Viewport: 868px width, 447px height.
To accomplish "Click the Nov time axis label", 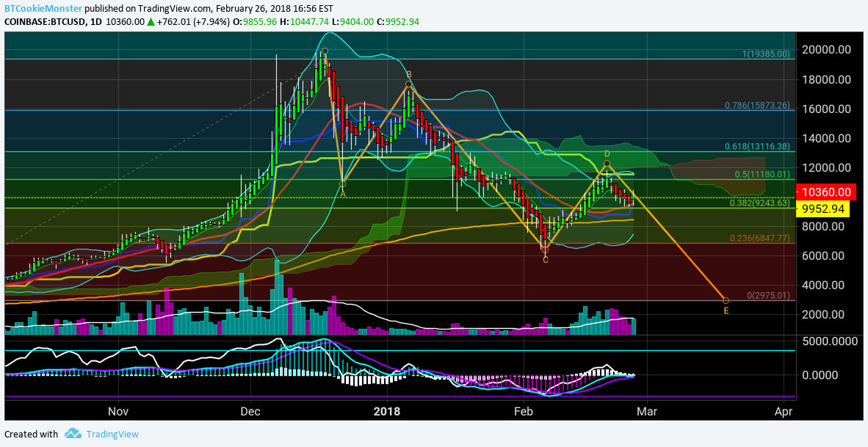I will [118, 412].
